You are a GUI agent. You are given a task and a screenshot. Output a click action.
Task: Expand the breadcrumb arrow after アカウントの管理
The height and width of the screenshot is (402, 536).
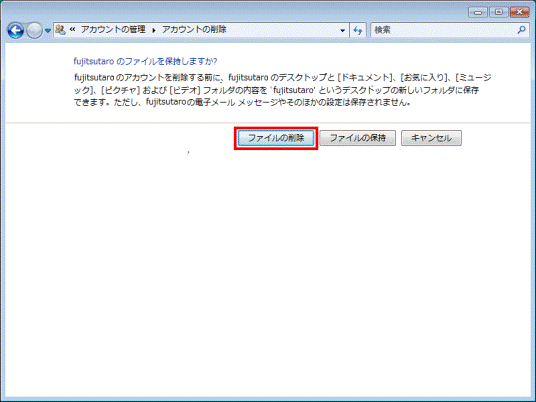pyautogui.click(x=154, y=30)
